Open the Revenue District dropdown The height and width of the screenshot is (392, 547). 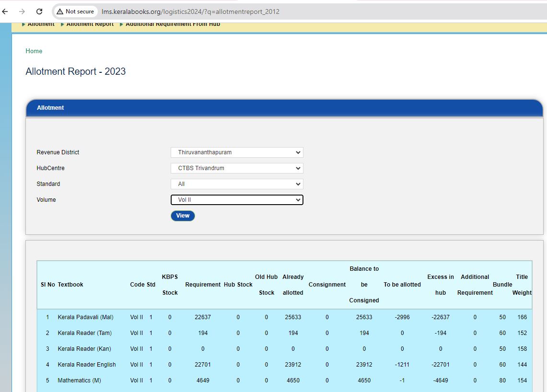(x=237, y=152)
